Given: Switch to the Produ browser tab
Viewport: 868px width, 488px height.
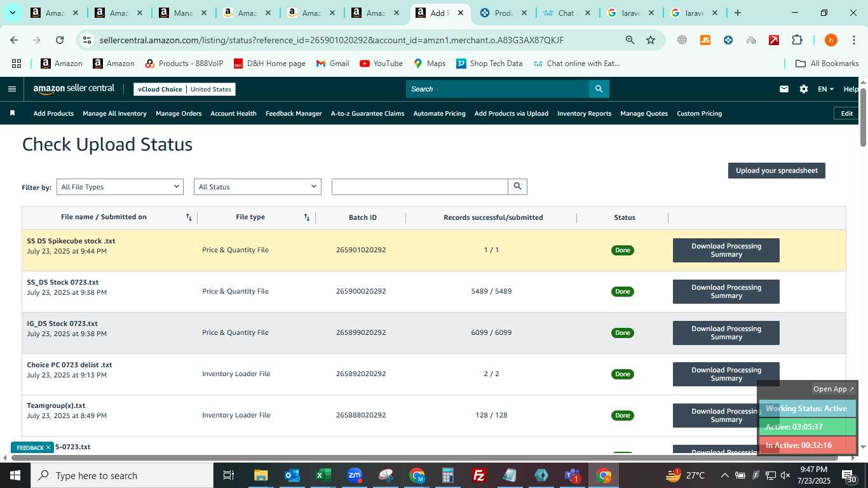Looking at the screenshot, I should click(x=503, y=13).
